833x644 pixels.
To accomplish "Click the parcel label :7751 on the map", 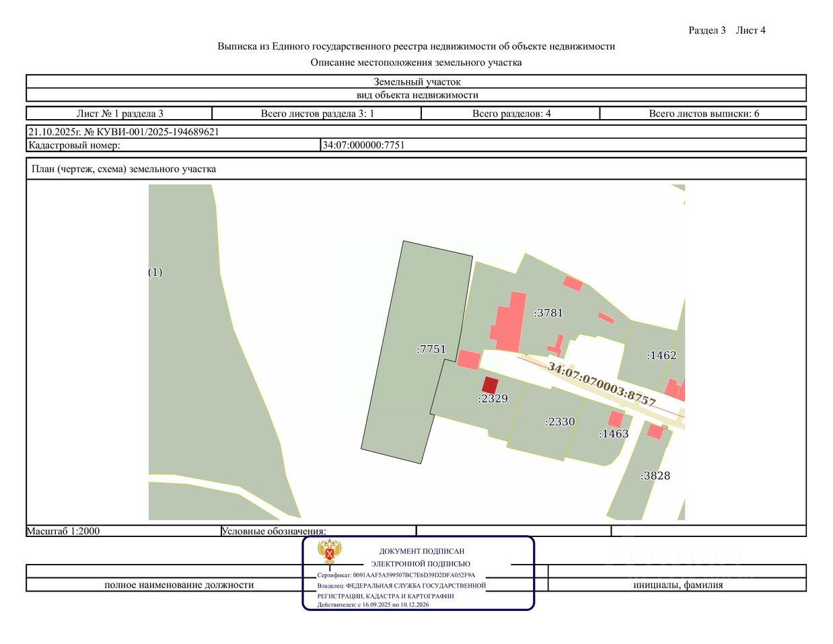I will pos(431,349).
